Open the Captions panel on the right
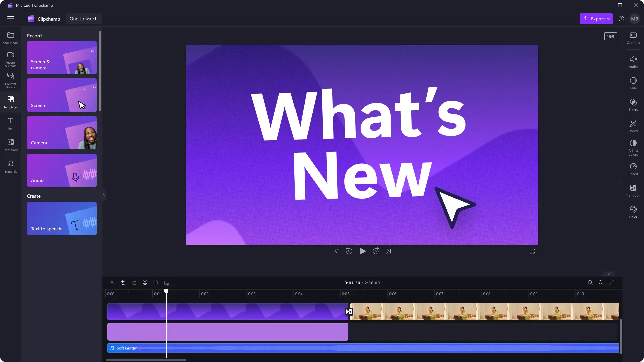 tap(633, 38)
